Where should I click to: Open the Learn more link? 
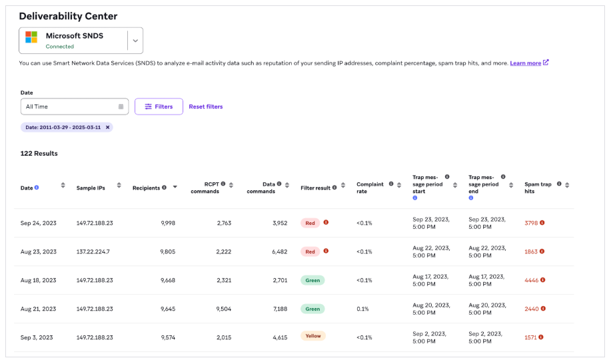point(525,63)
